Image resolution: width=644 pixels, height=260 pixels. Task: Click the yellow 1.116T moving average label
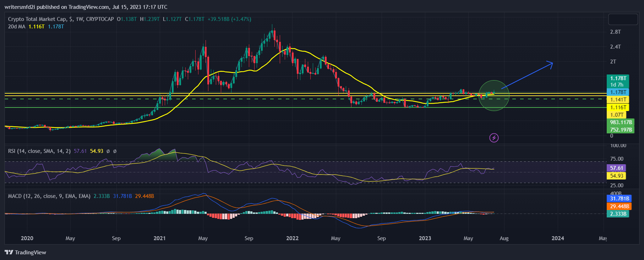618,107
